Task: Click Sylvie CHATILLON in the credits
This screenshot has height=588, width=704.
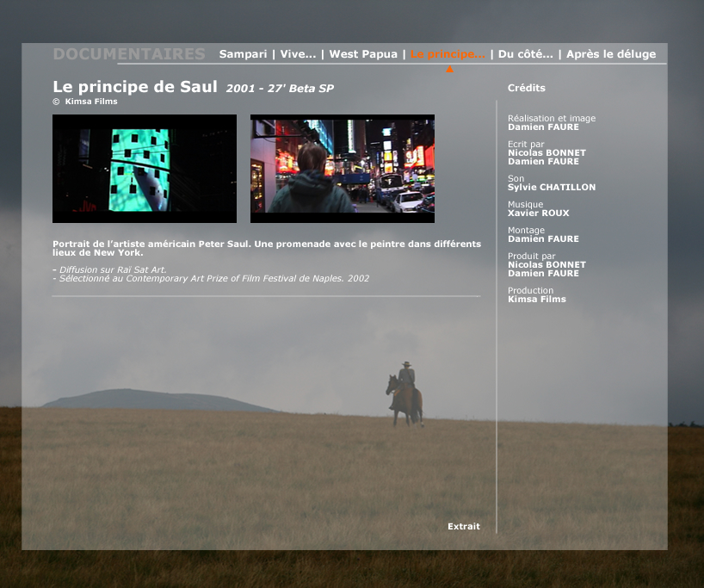Action: pos(551,187)
